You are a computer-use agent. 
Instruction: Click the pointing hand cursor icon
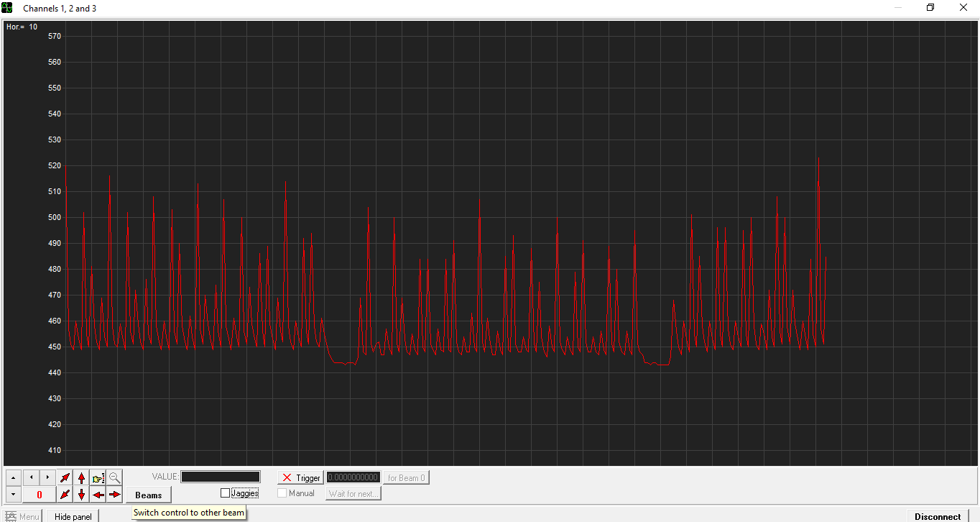[x=98, y=477]
